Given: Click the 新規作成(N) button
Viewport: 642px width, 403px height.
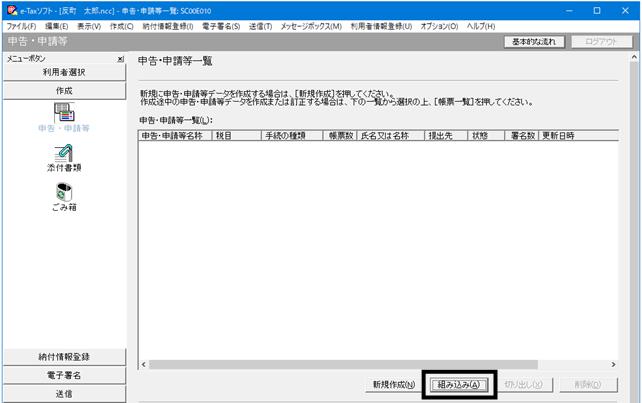Looking at the screenshot, I should pyautogui.click(x=393, y=385).
